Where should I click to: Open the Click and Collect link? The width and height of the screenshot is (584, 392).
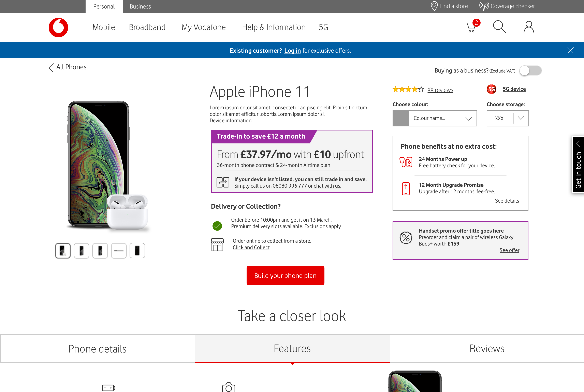pos(251,248)
